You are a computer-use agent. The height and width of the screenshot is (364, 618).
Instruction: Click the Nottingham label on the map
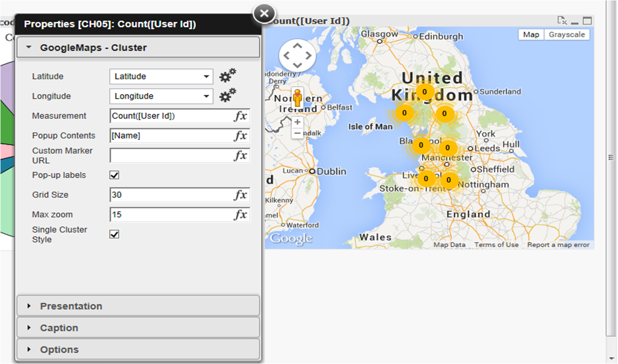[483, 185]
